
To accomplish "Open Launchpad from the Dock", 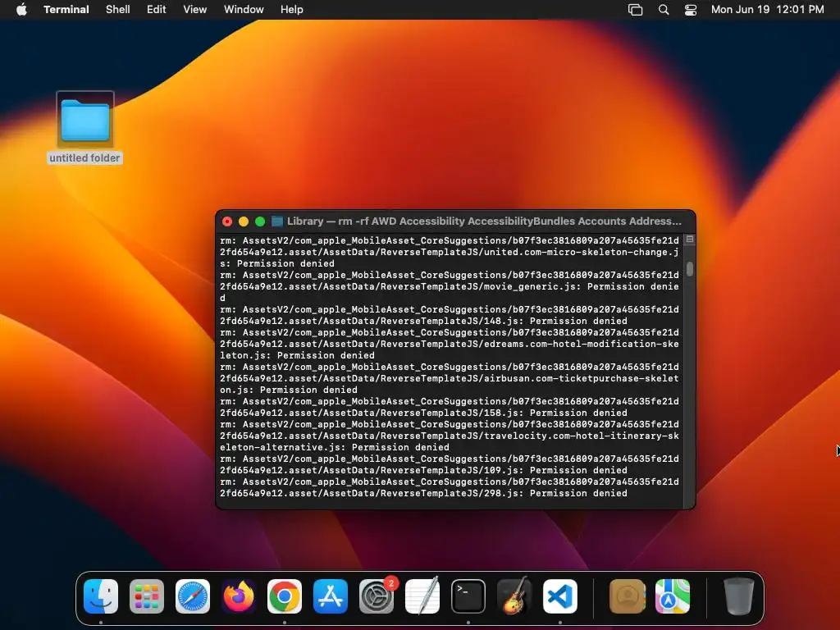I will (x=147, y=596).
